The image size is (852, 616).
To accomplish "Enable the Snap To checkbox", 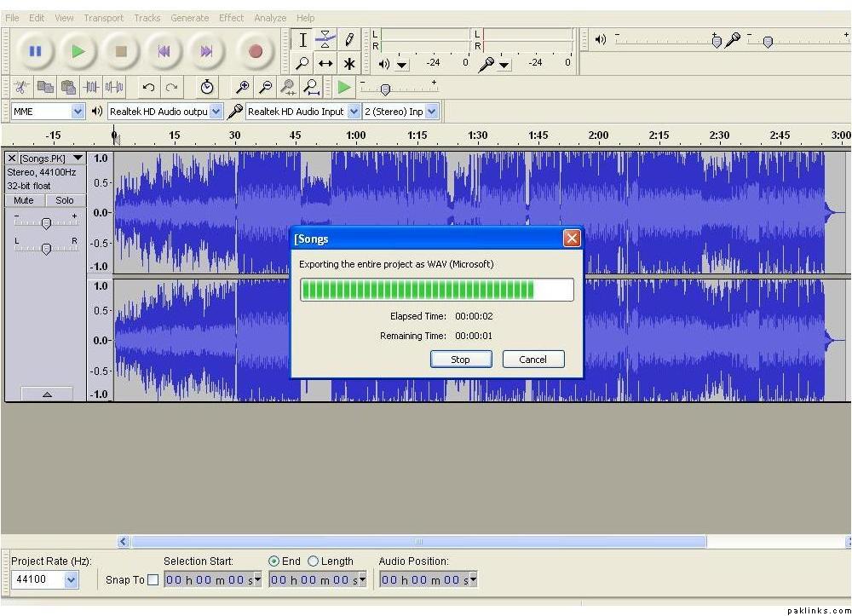I will tap(153, 580).
